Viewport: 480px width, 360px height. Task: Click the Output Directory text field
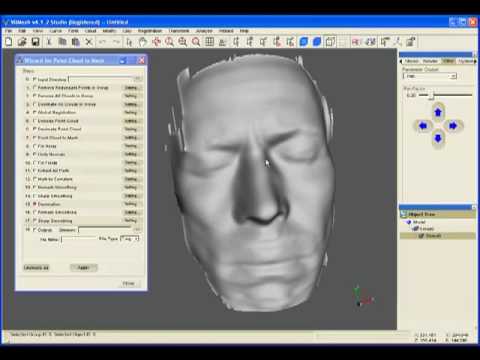point(105,229)
